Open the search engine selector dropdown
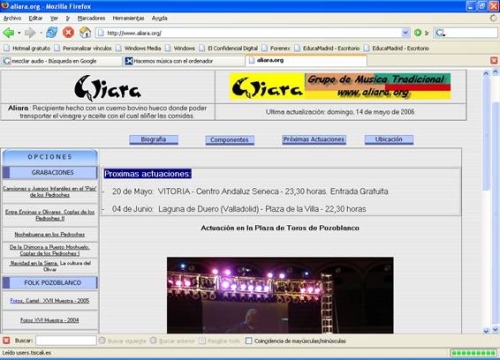The width and height of the screenshot is (500, 360). (x=440, y=33)
